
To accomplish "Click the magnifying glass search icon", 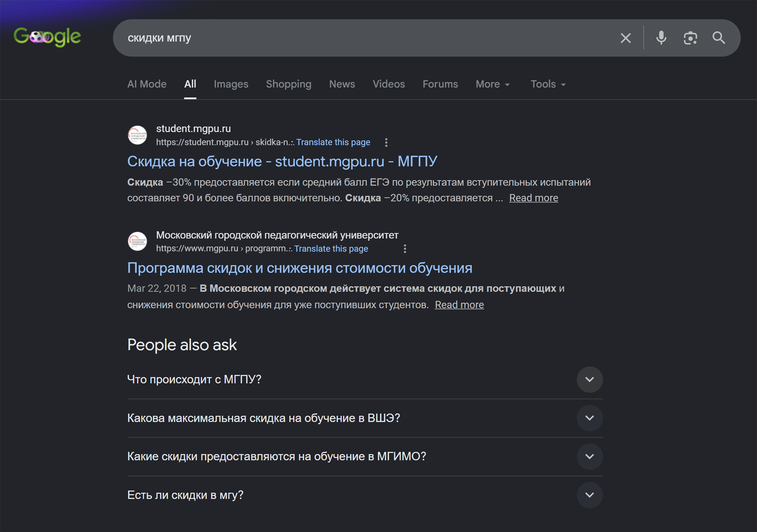I will (x=719, y=38).
